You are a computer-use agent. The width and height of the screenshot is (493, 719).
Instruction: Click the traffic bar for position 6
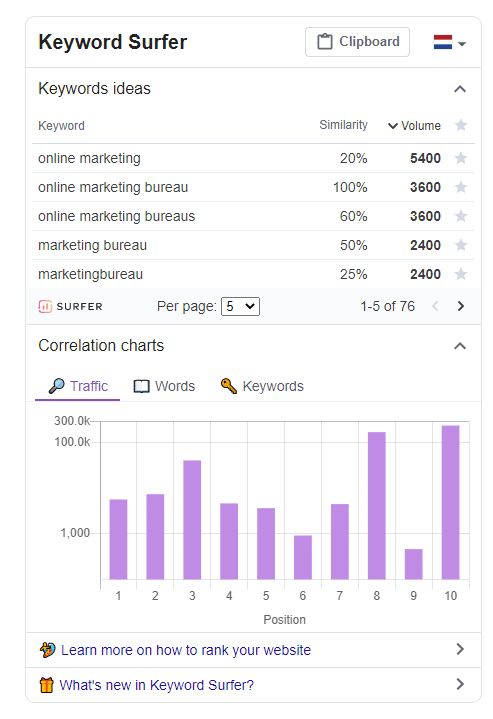(303, 557)
